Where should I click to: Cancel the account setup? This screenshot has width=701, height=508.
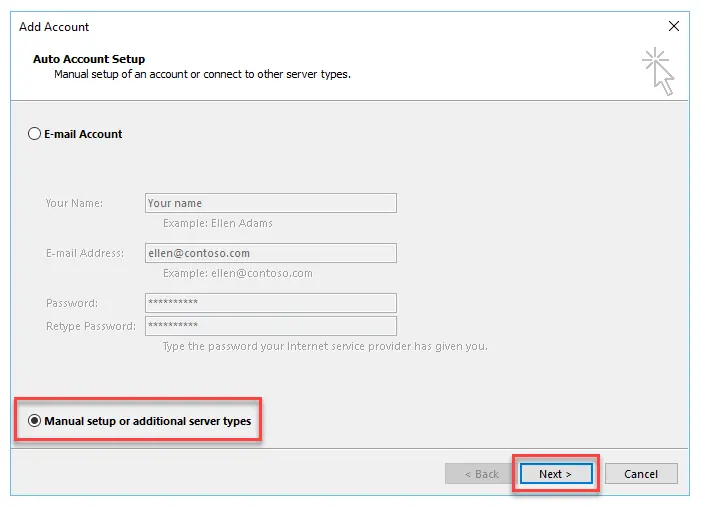(640, 474)
